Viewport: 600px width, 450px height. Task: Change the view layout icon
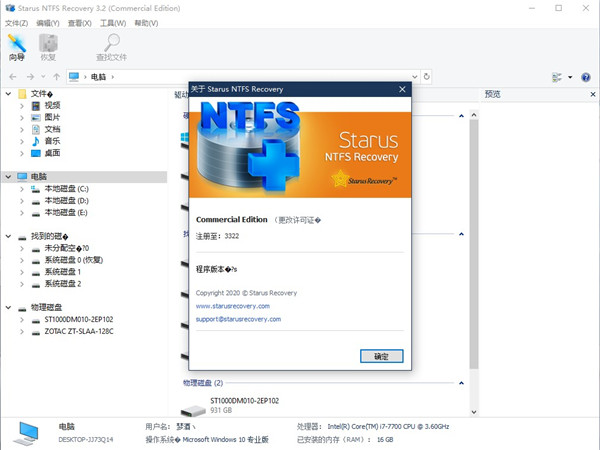click(x=557, y=77)
